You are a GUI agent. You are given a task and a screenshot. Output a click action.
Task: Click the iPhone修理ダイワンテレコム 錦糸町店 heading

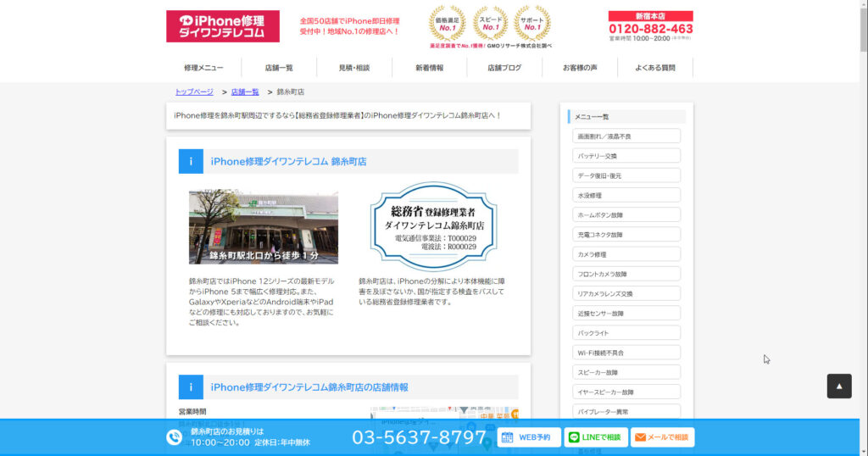[288, 162]
